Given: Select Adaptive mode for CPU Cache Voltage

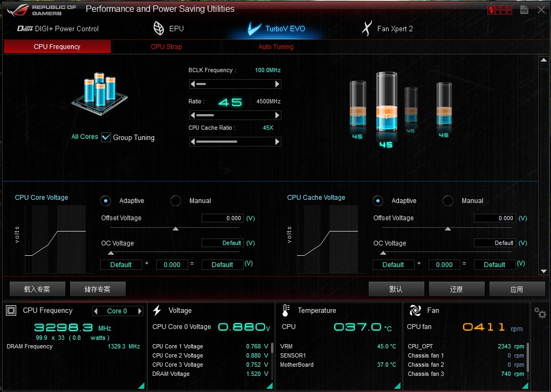Looking at the screenshot, I should tap(378, 201).
